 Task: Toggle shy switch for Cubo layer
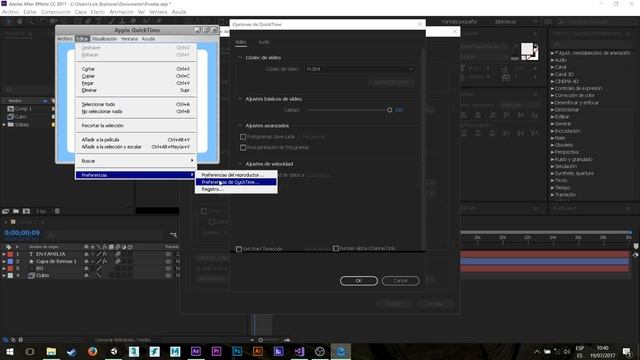pyautogui.click(x=86, y=276)
